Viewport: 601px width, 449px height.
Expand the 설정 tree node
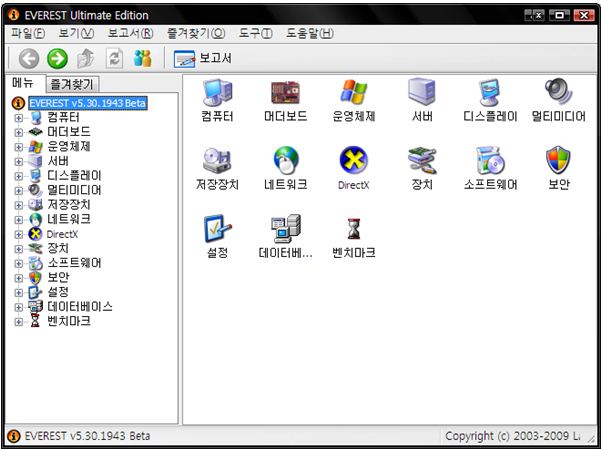click(18, 293)
